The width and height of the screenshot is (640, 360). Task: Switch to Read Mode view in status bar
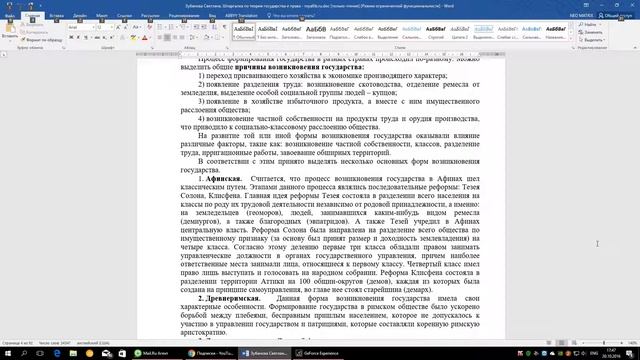click(549, 343)
